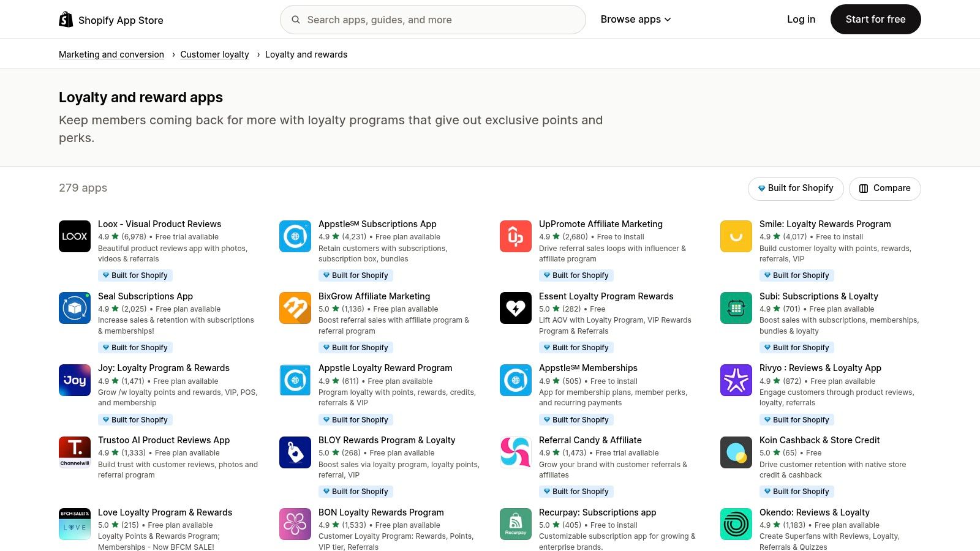
Task: Click the Compare button
Action: tap(884, 189)
